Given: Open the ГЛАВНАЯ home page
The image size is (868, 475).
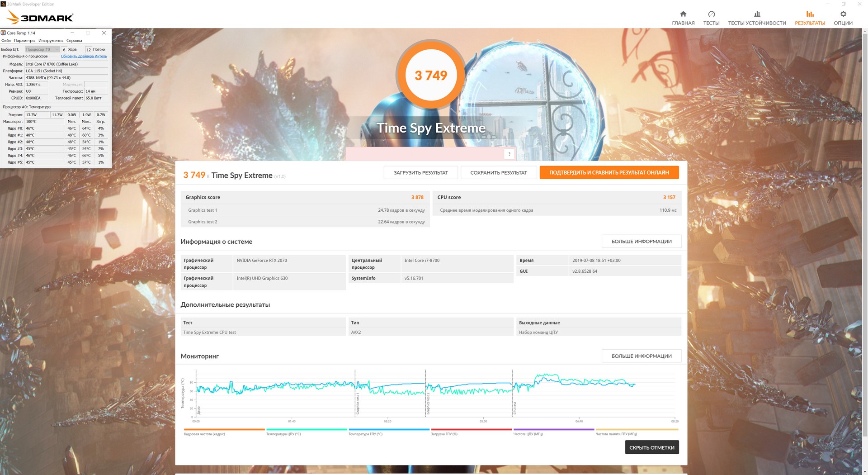Looking at the screenshot, I should point(683,18).
